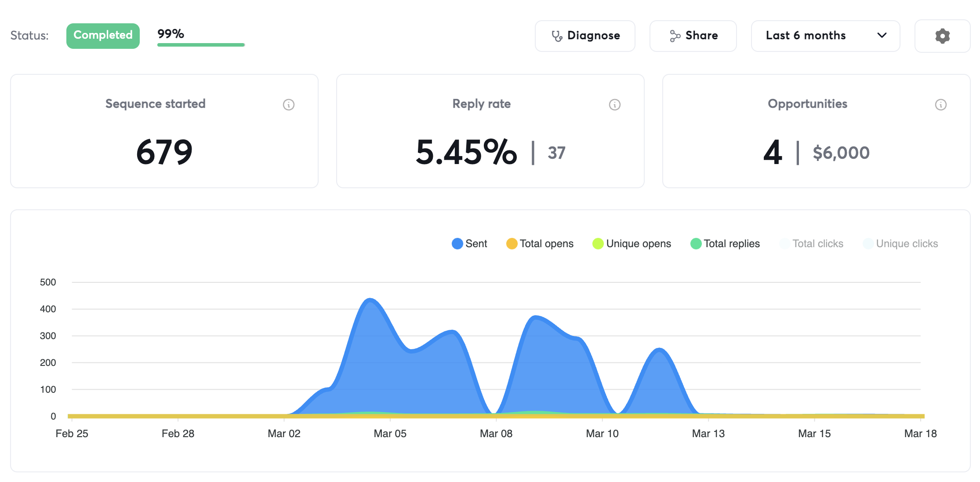Open settings via the gear icon

tap(942, 36)
